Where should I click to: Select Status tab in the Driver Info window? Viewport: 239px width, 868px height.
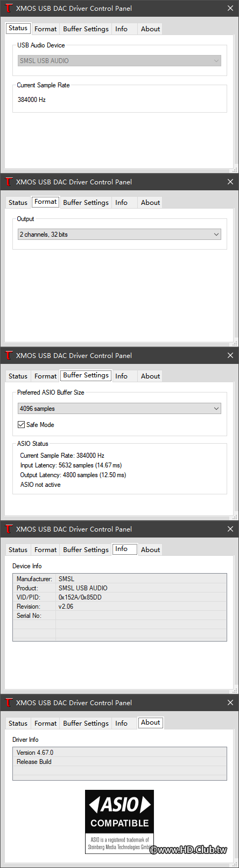click(x=18, y=724)
